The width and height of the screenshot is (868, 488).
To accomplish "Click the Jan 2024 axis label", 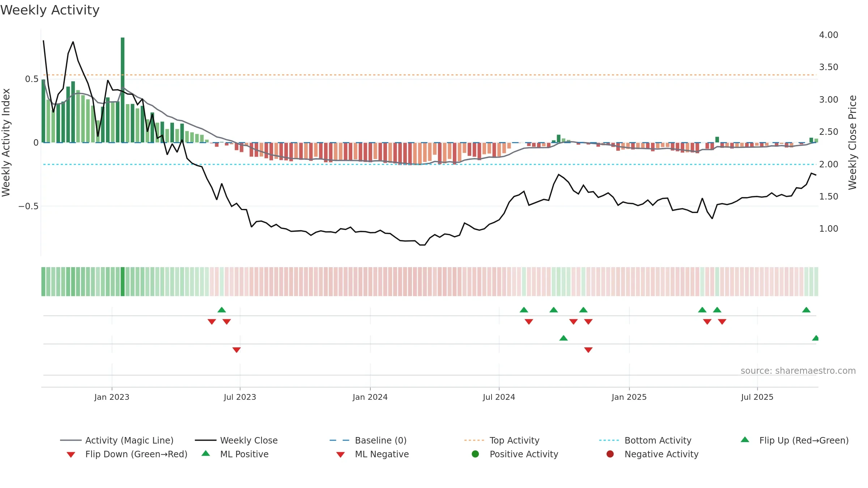I will coord(370,397).
